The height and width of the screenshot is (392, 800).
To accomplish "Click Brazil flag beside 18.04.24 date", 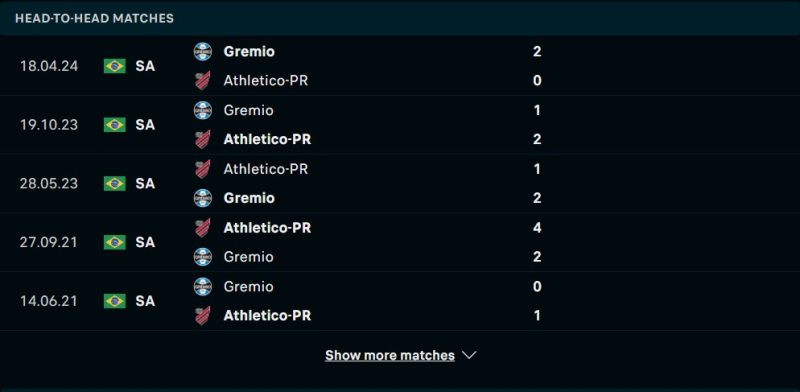I will [115, 66].
